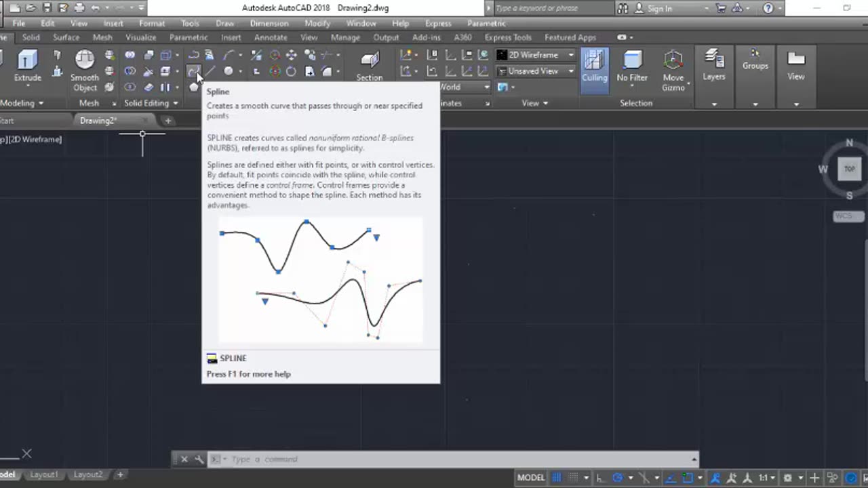Expand the Solid Editing panel
The image size is (868, 488).
point(151,103)
